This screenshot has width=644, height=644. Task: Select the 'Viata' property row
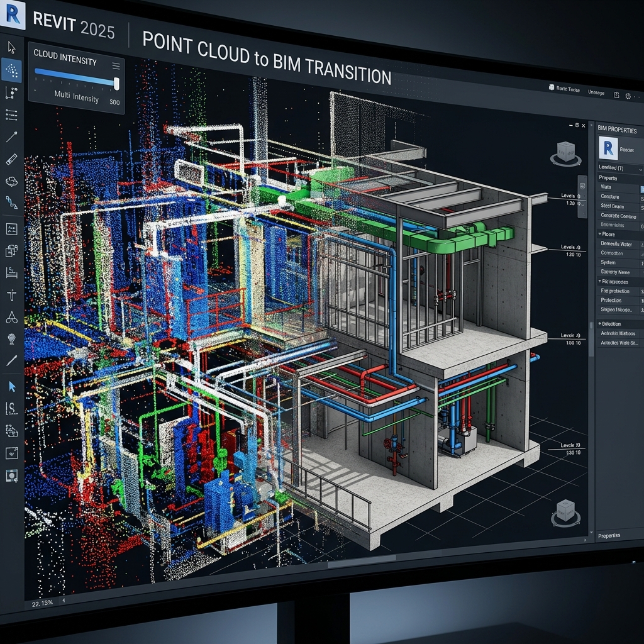click(620, 187)
